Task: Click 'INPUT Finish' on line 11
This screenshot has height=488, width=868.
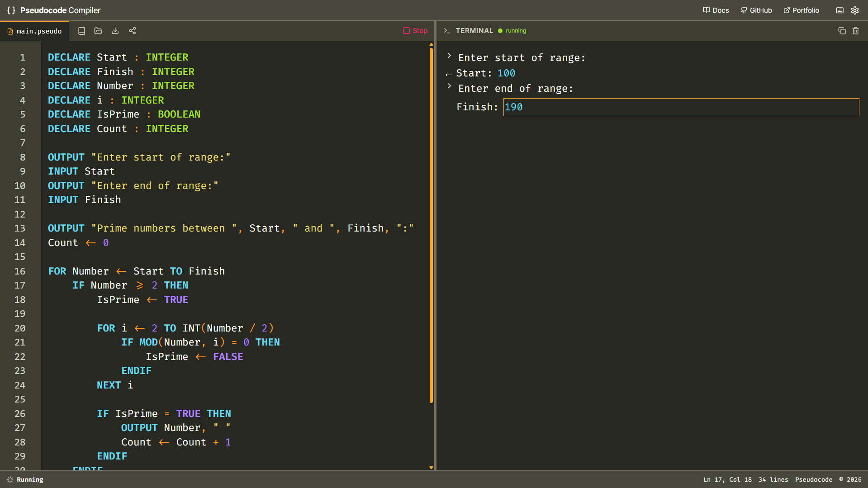Action: [x=84, y=200]
